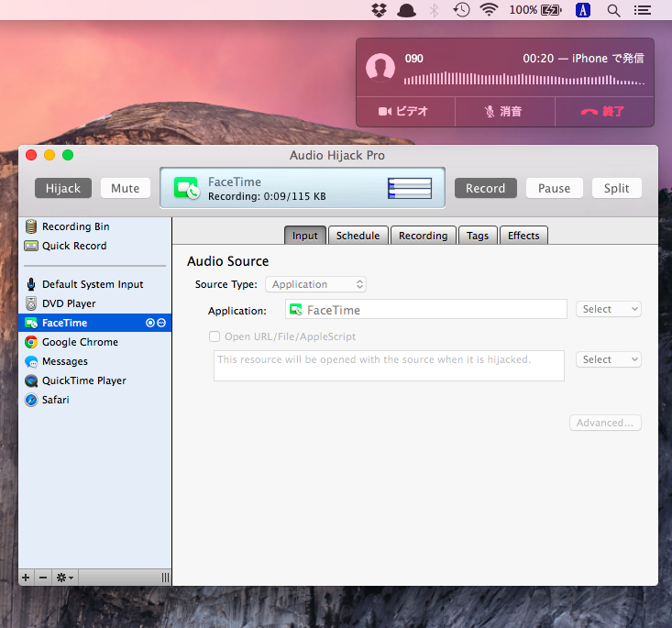Image resolution: width=672 pixels, height=628 pixels.
Task: Mute the call with 消音 button
Action: pyautogui.click(x=505, y=112)
